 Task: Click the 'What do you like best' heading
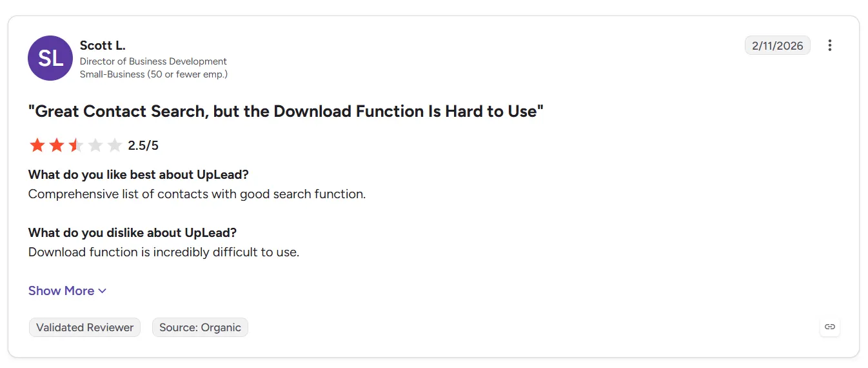139,174
